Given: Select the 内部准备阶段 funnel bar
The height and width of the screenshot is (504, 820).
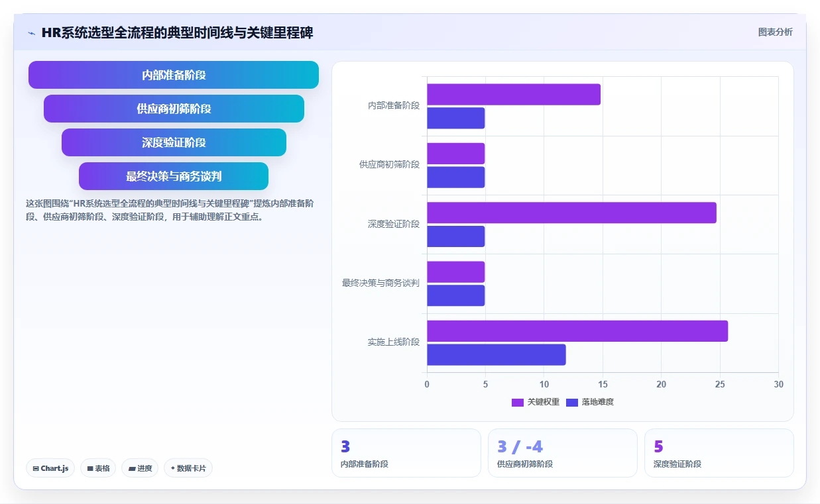Looking at the screenshot, I should [174, 75].
